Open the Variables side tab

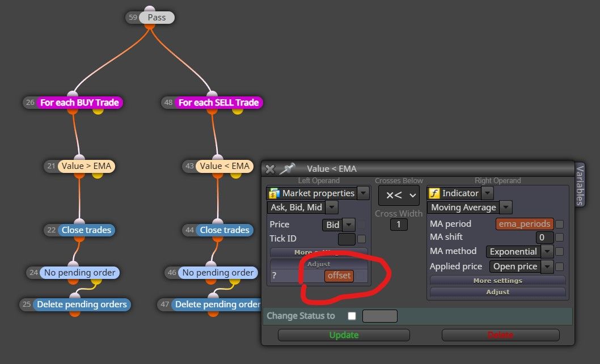580,185
